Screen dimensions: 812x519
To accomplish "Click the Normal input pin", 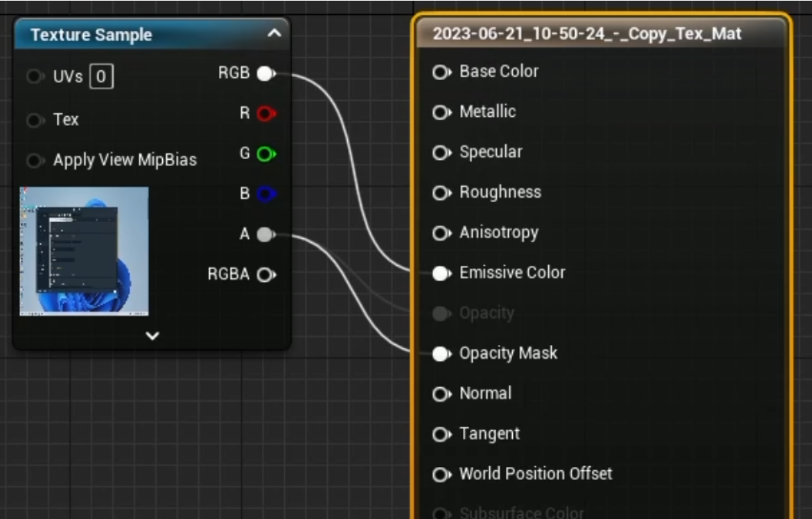I will click(441, 394).
